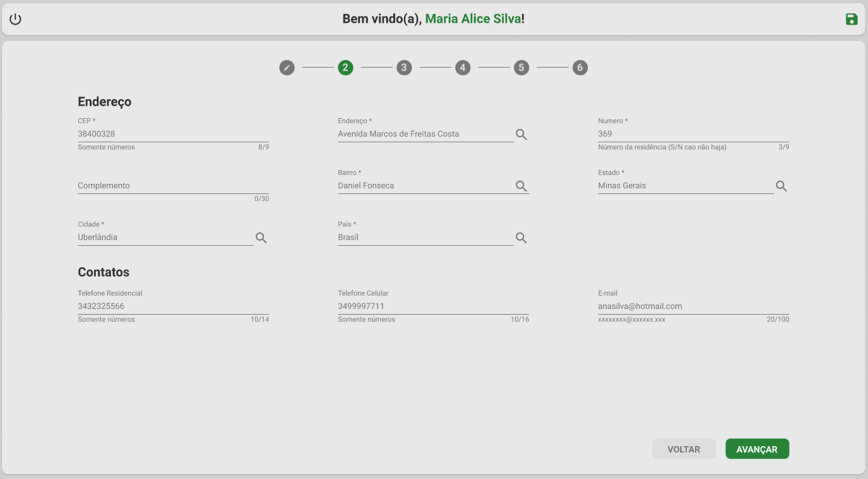Open País lookup magnifier
This screenshot has width=868, height=479.
click(x=521, y=238)
